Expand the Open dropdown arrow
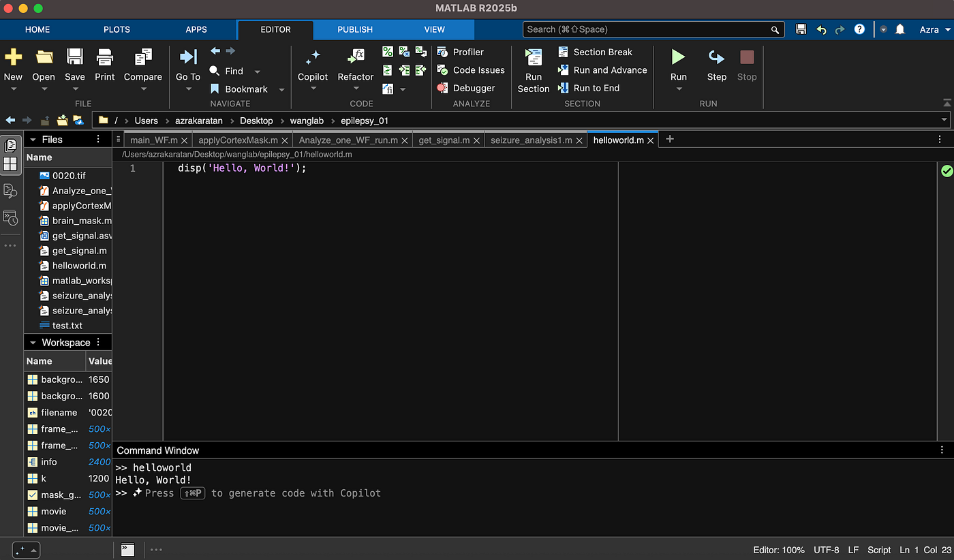 click(x=44, y=89)
